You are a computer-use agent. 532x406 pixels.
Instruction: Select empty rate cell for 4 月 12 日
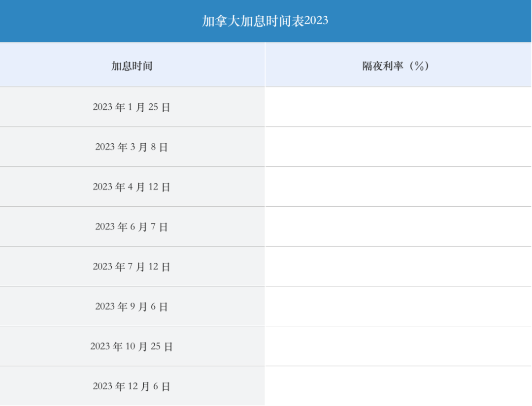tap(399, 187)
